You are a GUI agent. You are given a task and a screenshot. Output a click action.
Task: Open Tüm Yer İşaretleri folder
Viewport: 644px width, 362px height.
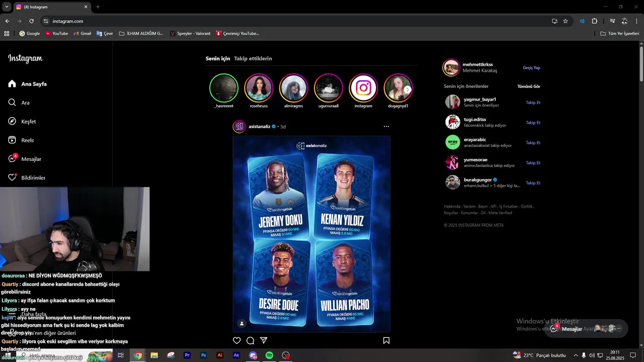tap(619, 34)
